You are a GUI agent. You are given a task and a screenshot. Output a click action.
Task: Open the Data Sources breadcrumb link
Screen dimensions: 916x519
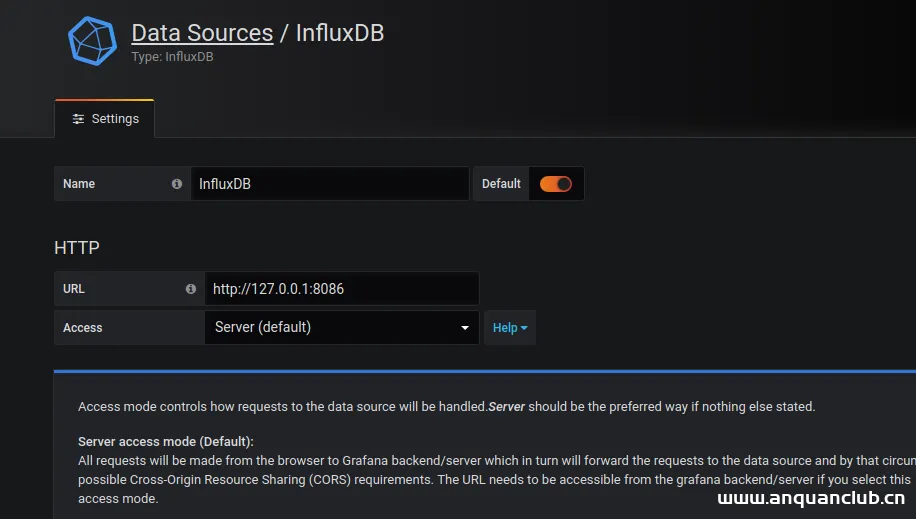click(202, 33)
